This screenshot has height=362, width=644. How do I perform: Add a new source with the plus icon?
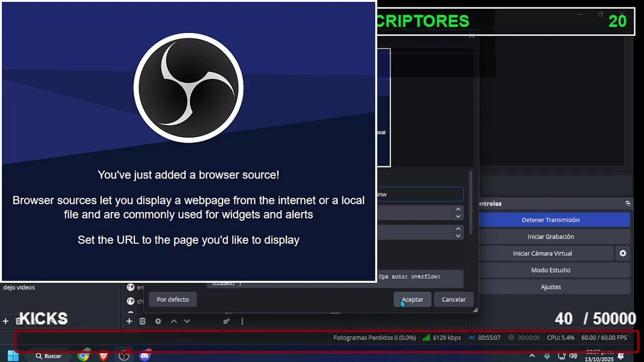tap(129, 321)
